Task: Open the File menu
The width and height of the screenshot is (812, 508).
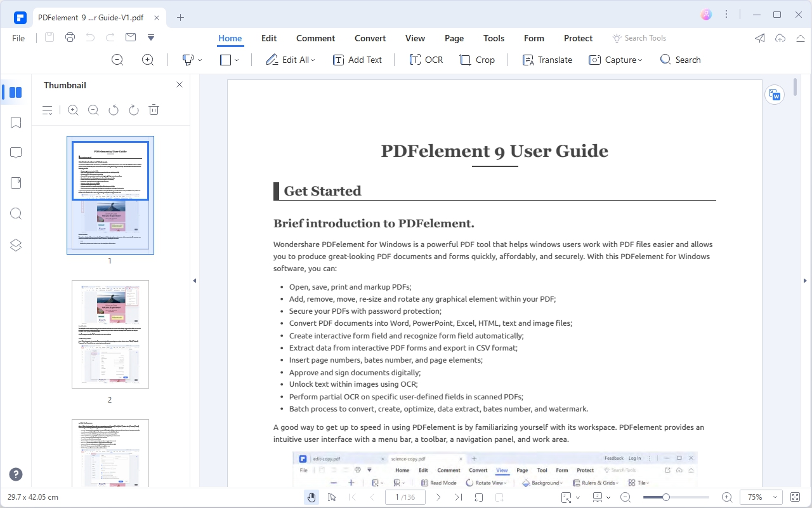Action: pos(18,38)
